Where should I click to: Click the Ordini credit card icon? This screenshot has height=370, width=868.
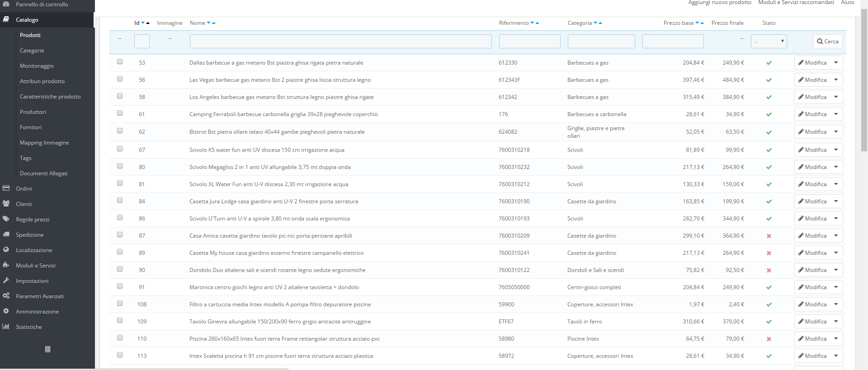pos(6,188)
